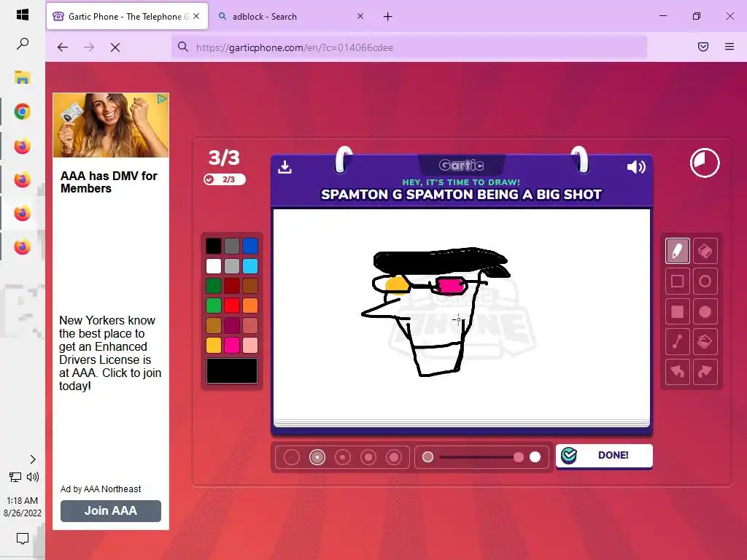Viewport: 747px width, 560px height.
Task: Close the Gartic Phone tab
Action: [x=196, y=16]
